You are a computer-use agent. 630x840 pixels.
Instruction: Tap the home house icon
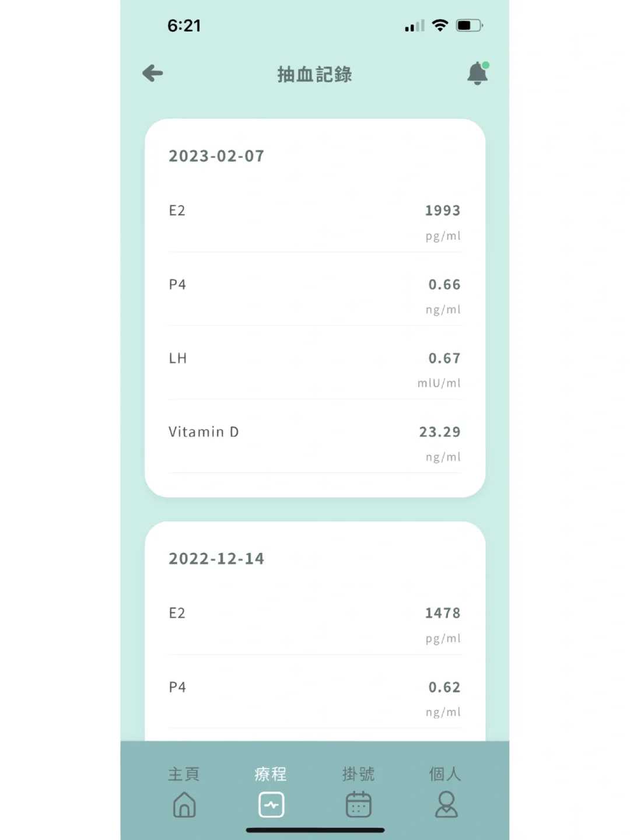(x=184, y=804)
